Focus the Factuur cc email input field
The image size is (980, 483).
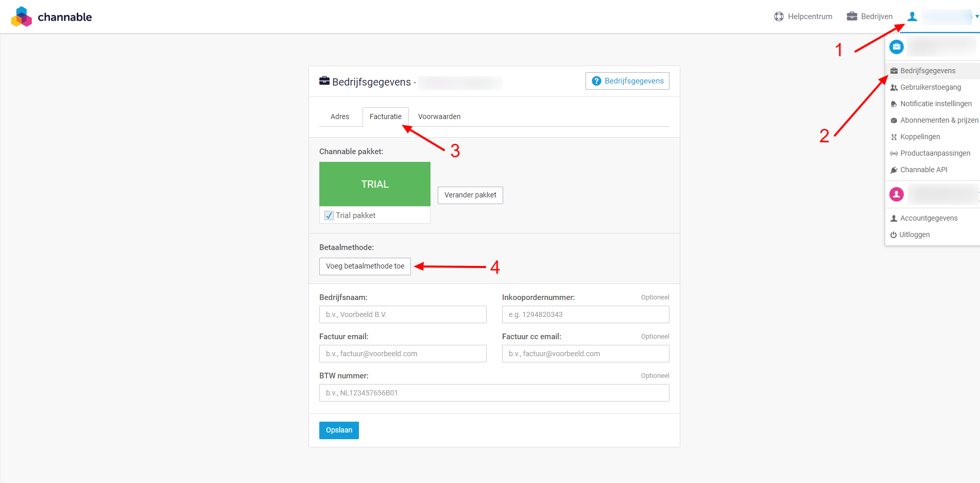(586, 354)
